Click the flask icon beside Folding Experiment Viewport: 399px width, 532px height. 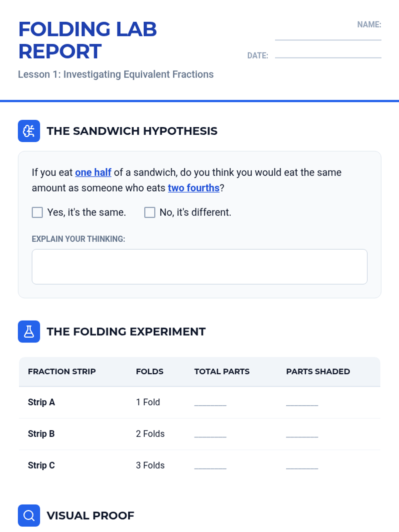pyautogui.click(x=29, y=332)
